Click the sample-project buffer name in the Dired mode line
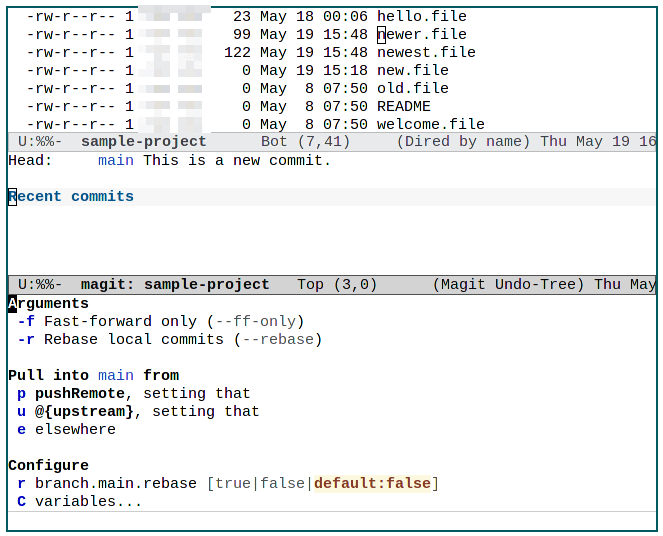Viewport: 663px width, 536px height. click(x=143, y=142)
